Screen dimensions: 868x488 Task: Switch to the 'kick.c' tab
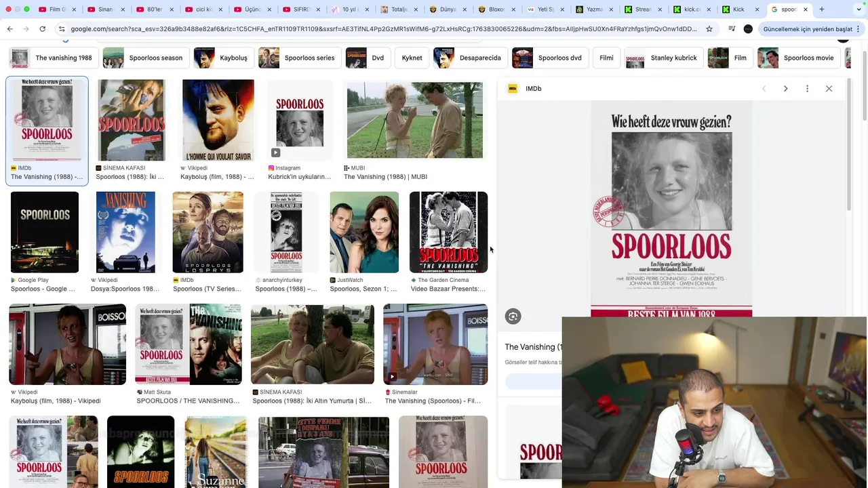pyautogui.click(x=692, y=9)
